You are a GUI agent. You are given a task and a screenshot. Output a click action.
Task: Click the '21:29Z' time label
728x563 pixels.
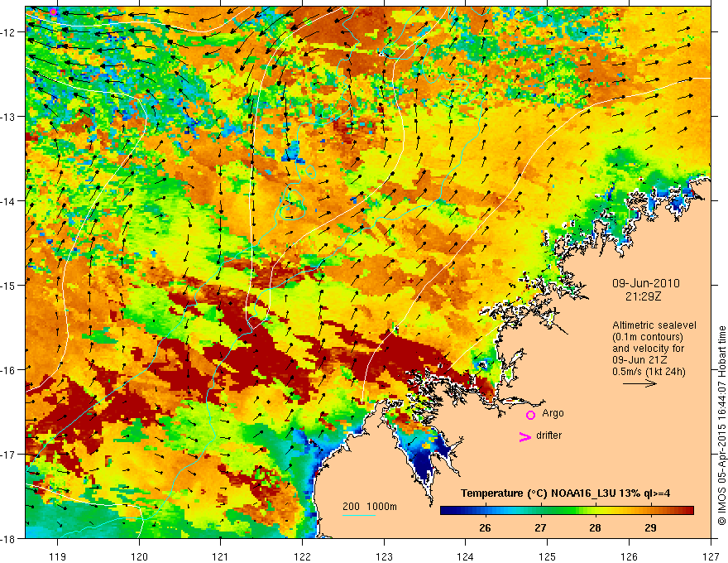click(643, 296)
